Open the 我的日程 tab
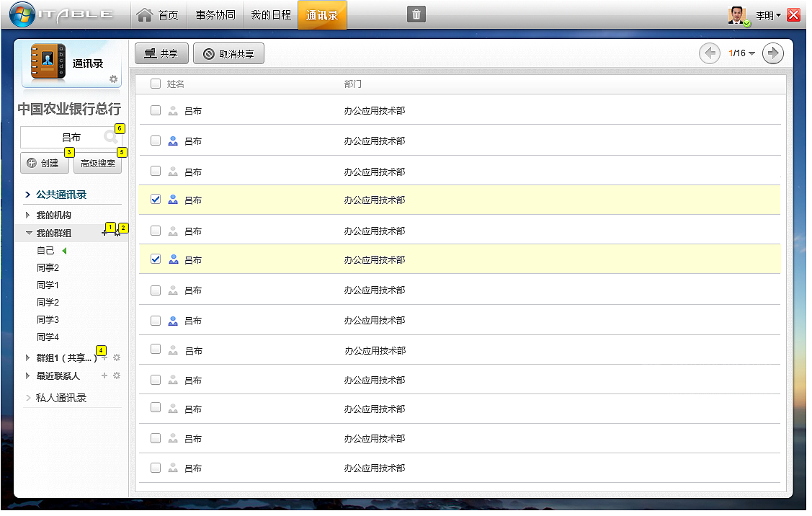Screen dimensions: 812x516 tap(271, 15)
